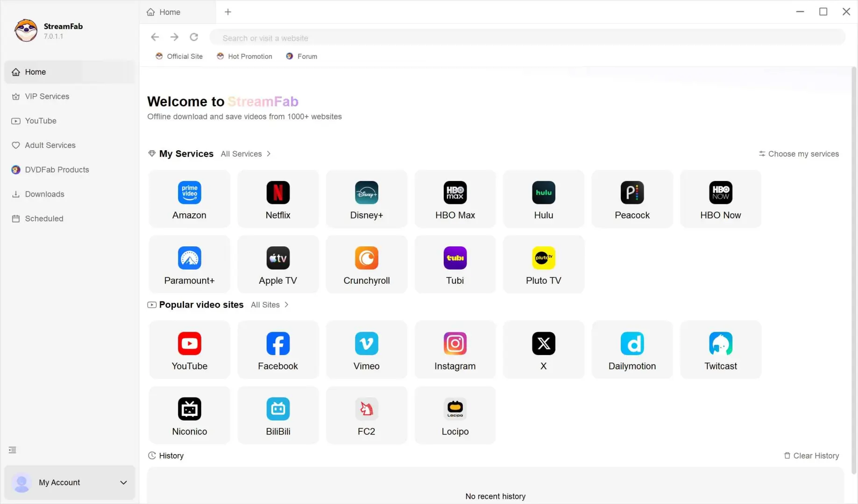Image resolution: width=858 pixels, height=504 pixels.
Task: Open the Vimeo site tile
Action: [367, 350]
